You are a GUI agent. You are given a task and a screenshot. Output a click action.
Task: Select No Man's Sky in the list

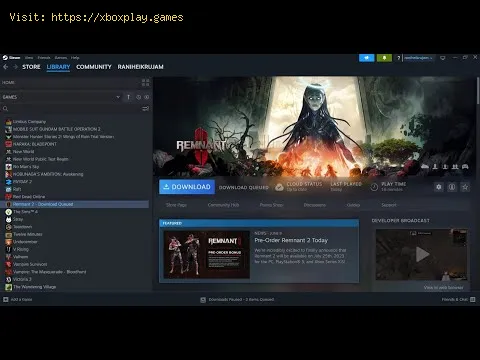pos(26,167)
